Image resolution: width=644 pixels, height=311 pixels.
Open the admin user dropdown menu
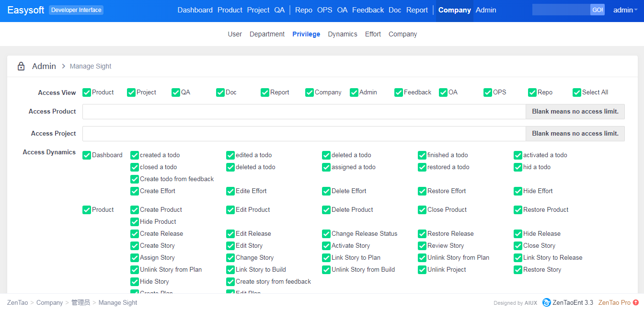(625, 10)
